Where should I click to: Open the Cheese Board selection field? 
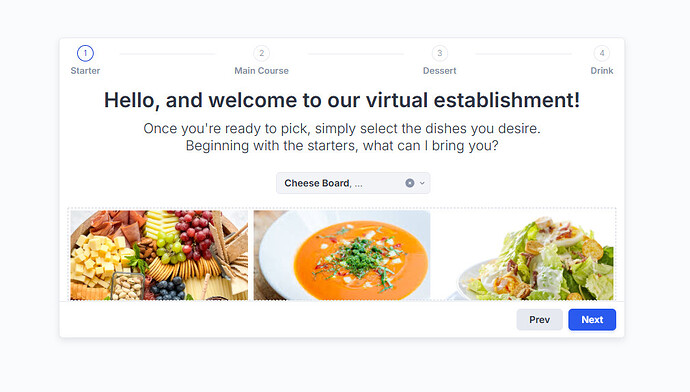click(x=353, y=183)
